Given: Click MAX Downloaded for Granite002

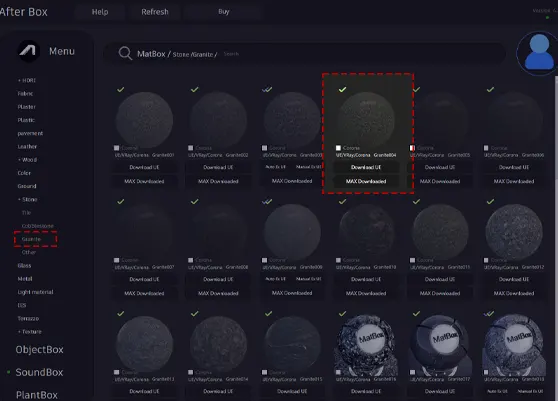Looking at the screenshot, I should (x=218, y=181).
